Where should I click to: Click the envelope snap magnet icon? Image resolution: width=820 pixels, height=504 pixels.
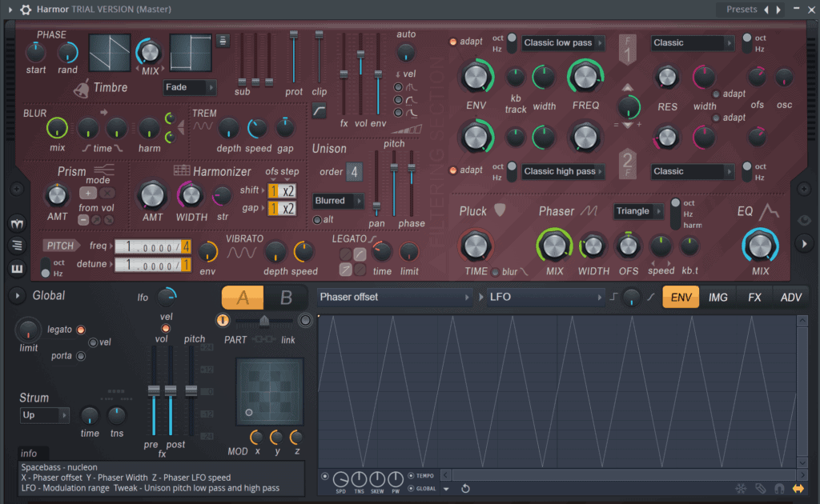click(779, 489)
